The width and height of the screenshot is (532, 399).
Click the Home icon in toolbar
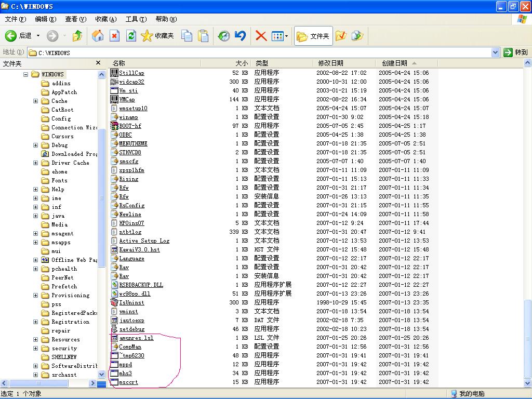pyautogui.click(x=98, y=36)
